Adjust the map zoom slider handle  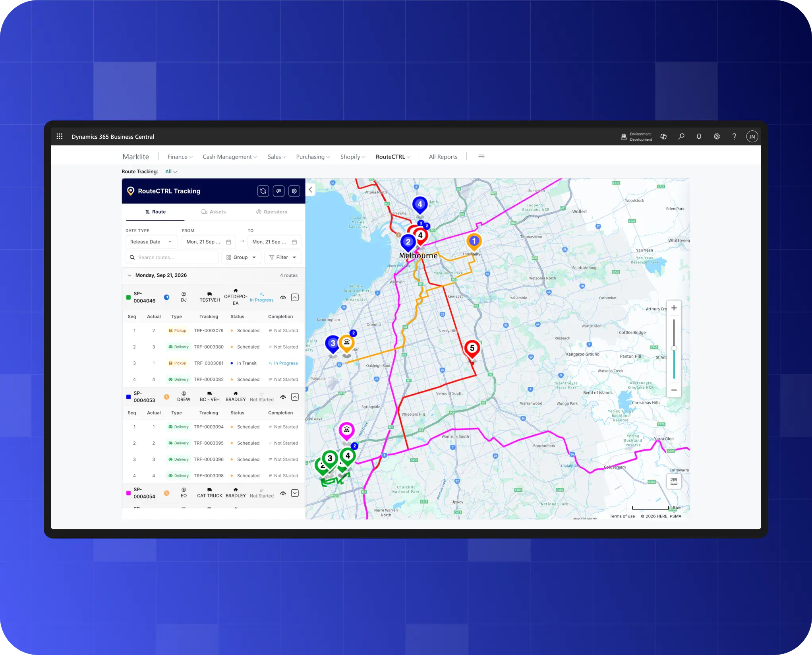(674, 348)
